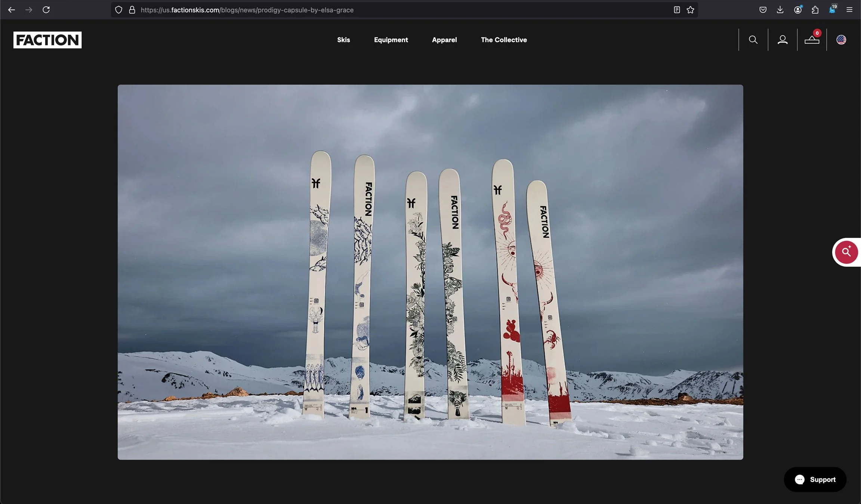Go back to the previous page
The width and height of the screenshot is (861, 504).
coord(12,10)
